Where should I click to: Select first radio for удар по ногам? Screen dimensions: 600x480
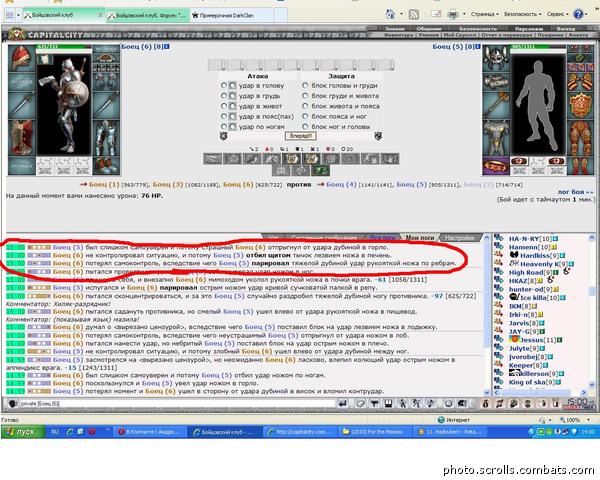pos(224,126)
